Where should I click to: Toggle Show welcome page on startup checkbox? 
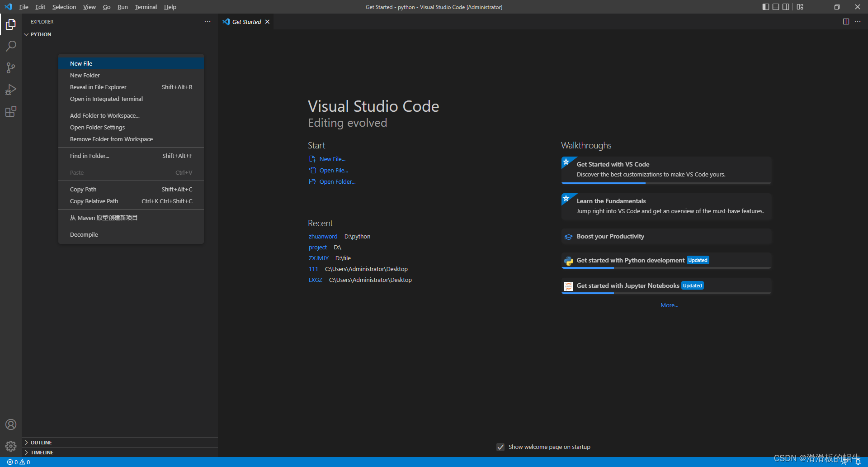(500, 447)
